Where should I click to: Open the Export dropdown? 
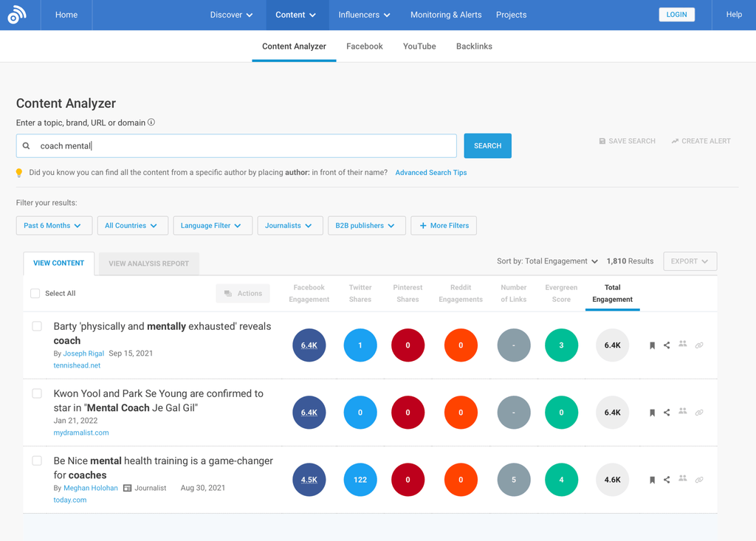click(690, 261)
